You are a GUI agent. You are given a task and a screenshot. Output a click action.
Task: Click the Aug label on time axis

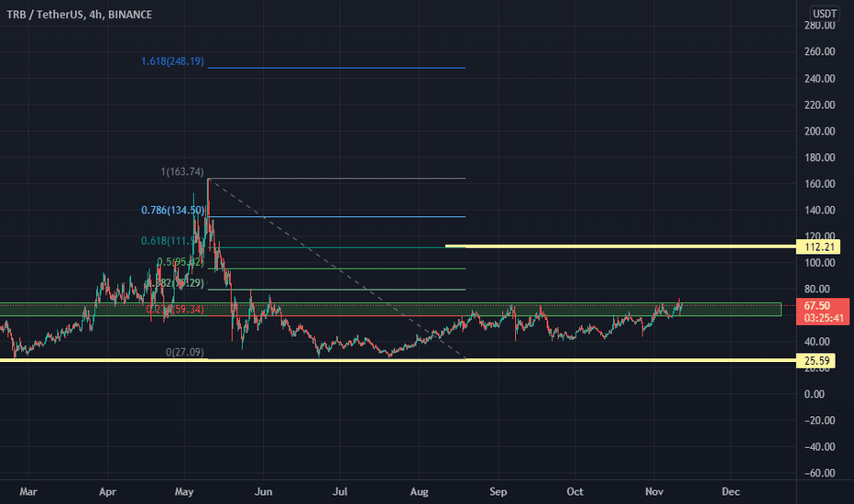[419, 491]
